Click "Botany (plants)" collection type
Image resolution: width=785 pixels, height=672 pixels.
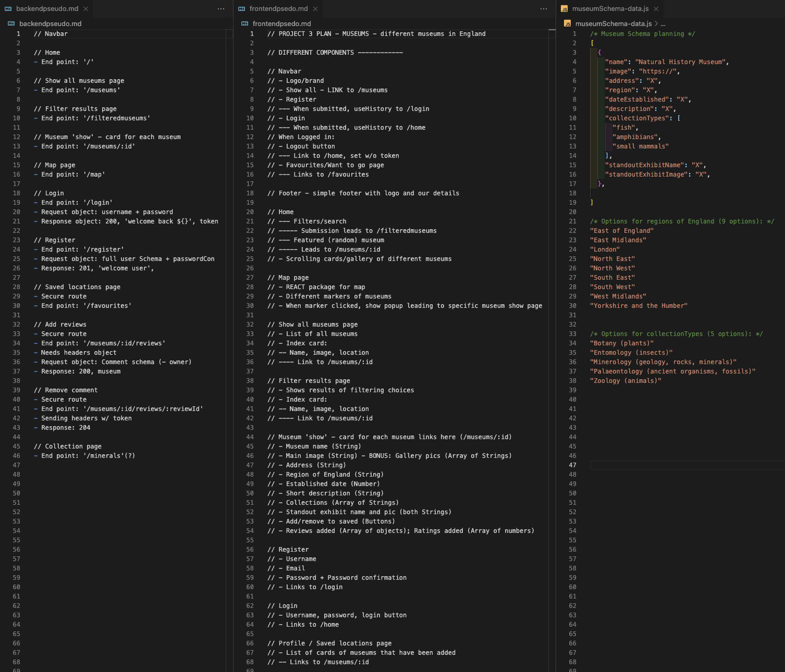622,343
